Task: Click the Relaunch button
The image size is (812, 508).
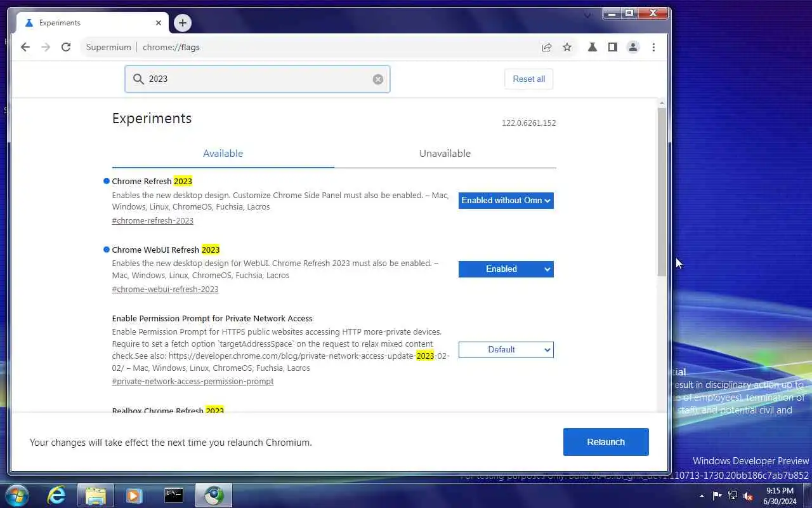Action: click(606, 442)
